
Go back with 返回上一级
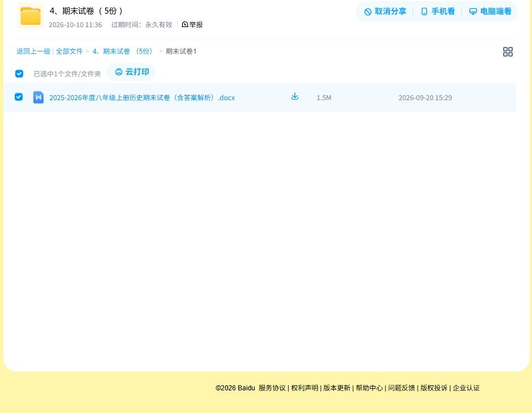[x=33, y=51]
